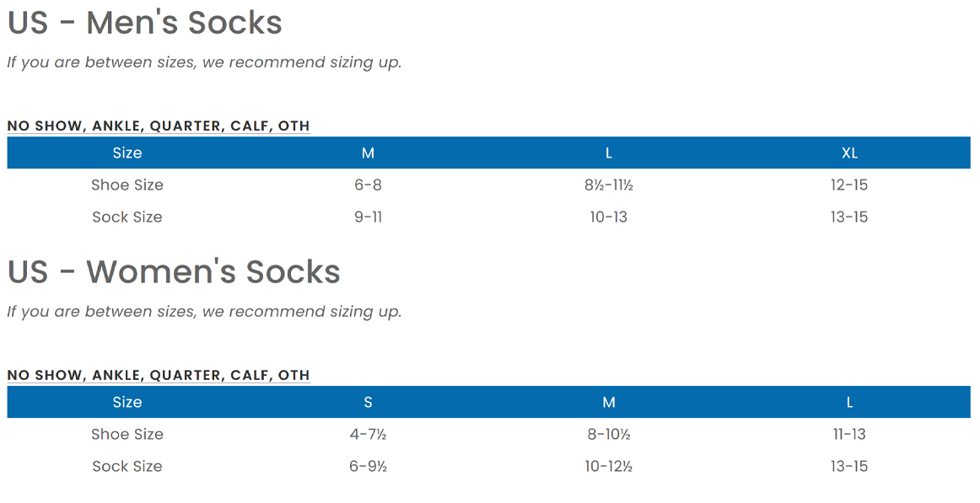Select women's shoe size 8-10½ cell
This screenshot has height=503, width=980.
click(x=609, y=435)
